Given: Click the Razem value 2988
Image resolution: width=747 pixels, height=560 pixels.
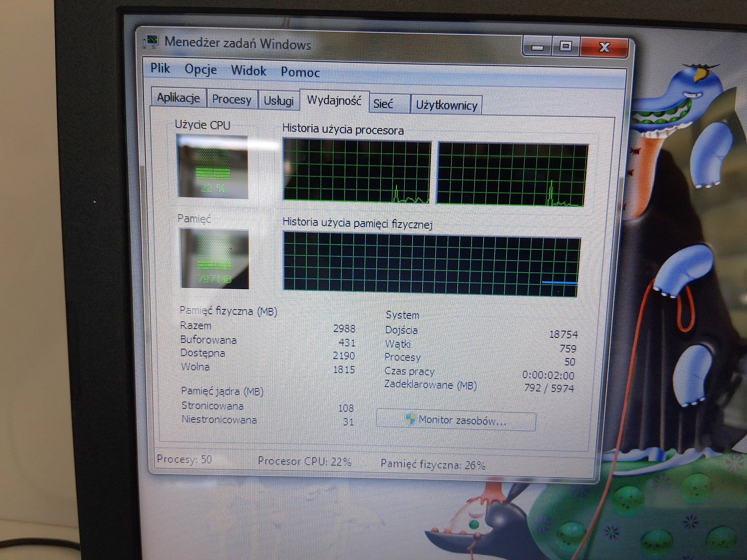Looking at the screenshot, I should tap(344, 328).
